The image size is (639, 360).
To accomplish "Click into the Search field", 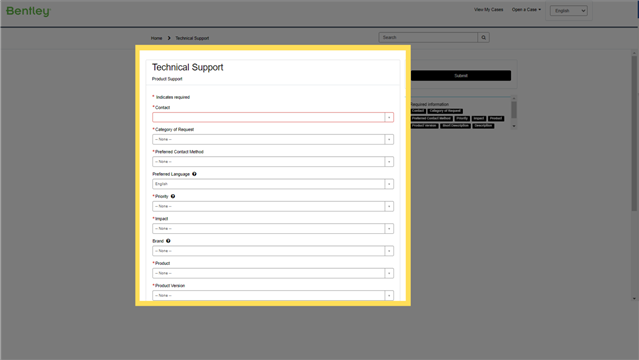I will 428,38.
